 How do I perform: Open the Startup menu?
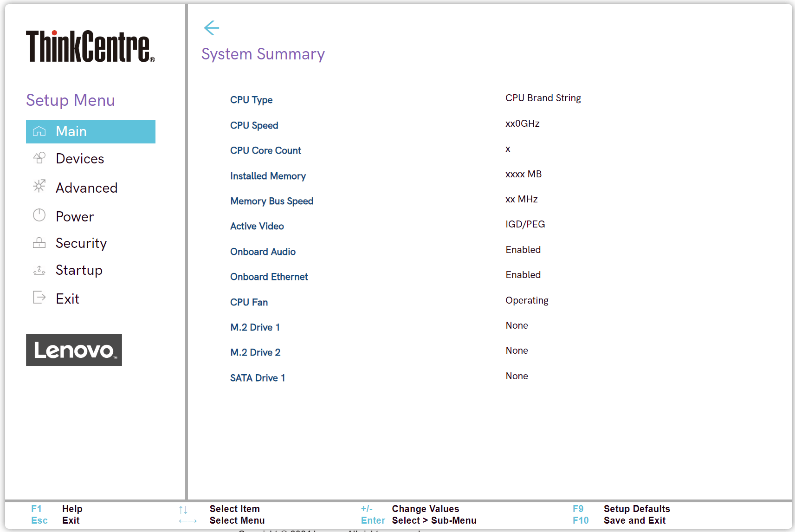click(79, 270)
